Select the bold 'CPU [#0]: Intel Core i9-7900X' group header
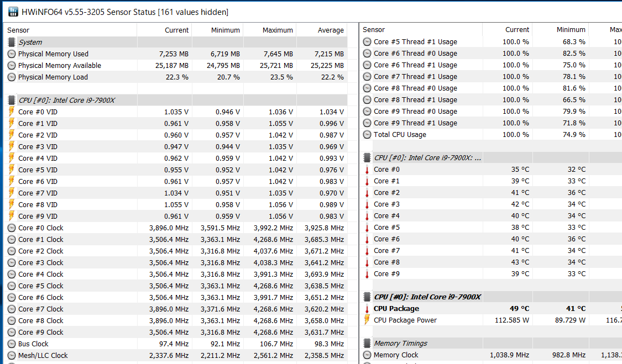Viewport: 622px width, 364px height. [x=427, y=297]
